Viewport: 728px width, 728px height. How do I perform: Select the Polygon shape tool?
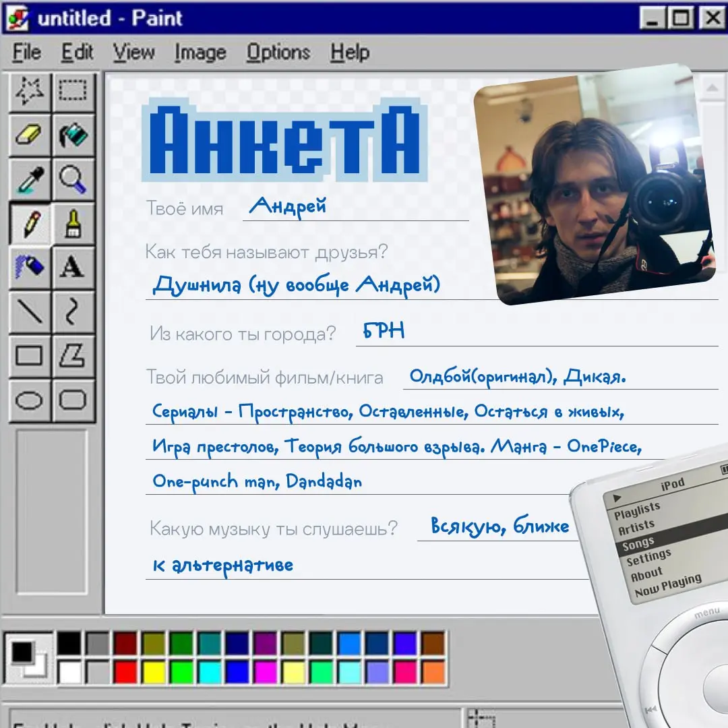tap(73, 356)
